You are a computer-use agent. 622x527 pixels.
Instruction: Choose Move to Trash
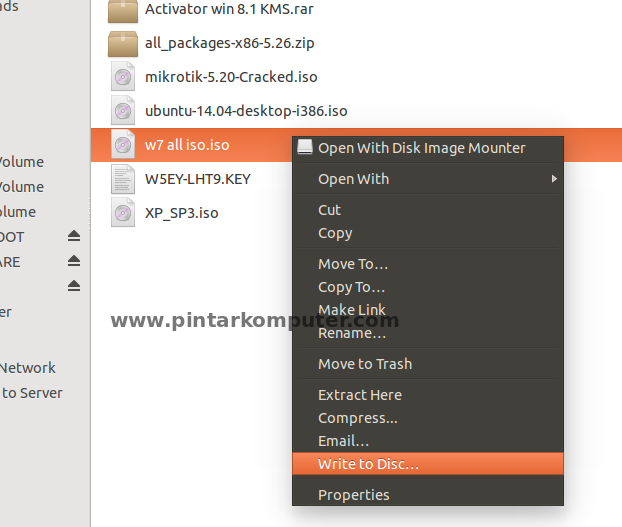pos(428,364)
